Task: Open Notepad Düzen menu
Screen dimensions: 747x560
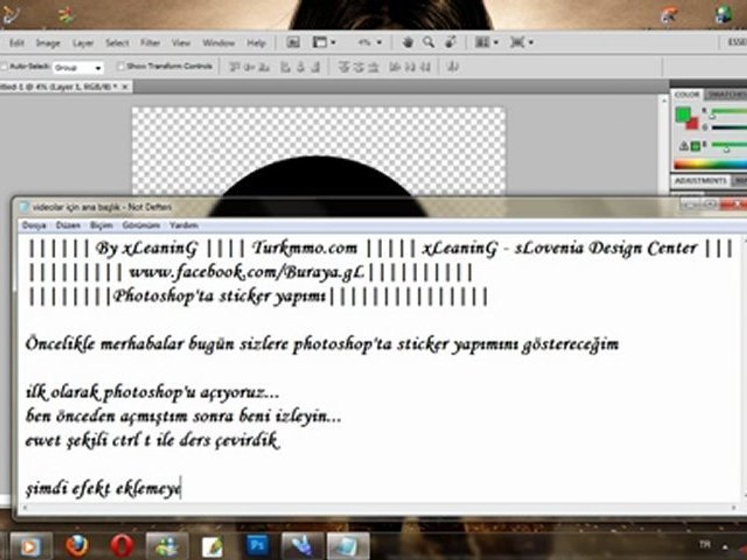Action: tap(68, 226)
